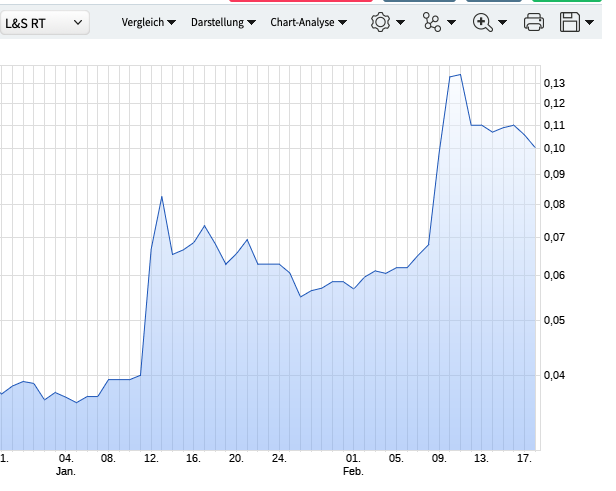The width and height of the screenshot is (616, 491).
Task: Open the Darstellung menu
Action: pyautogui.click(x=223, y=22)
